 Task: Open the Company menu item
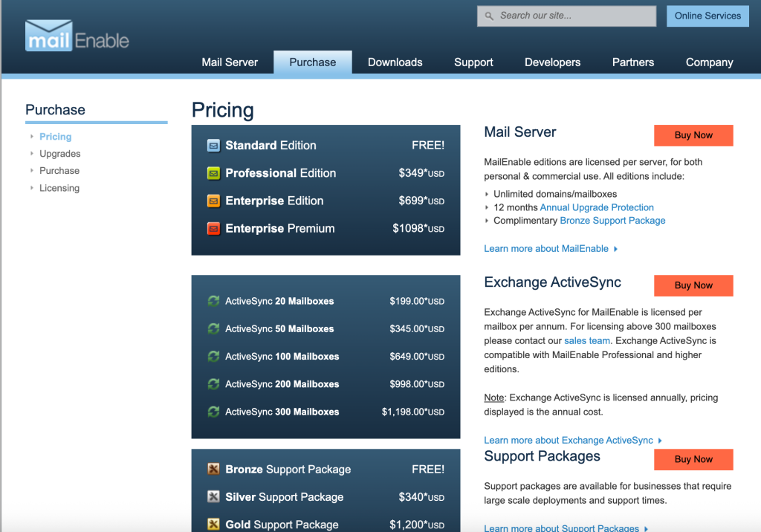click(x=709, y=62)
